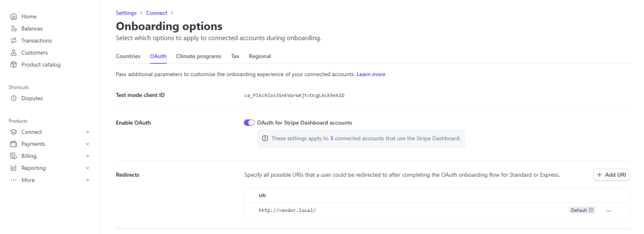Click info icon on Default badge

point(591,210)
